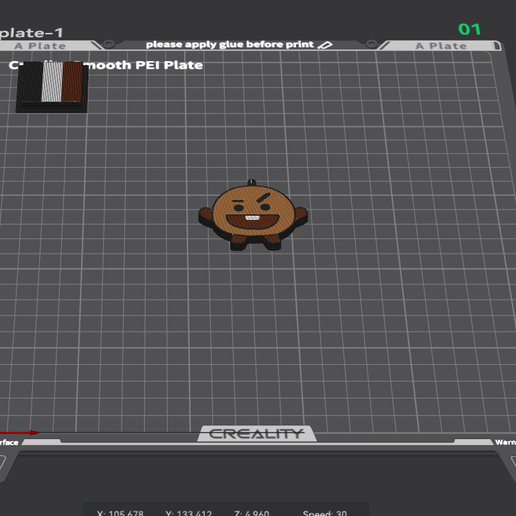
Task: Click the X coordinate readout
Action: pyautogui.click(x=120, y=513)
